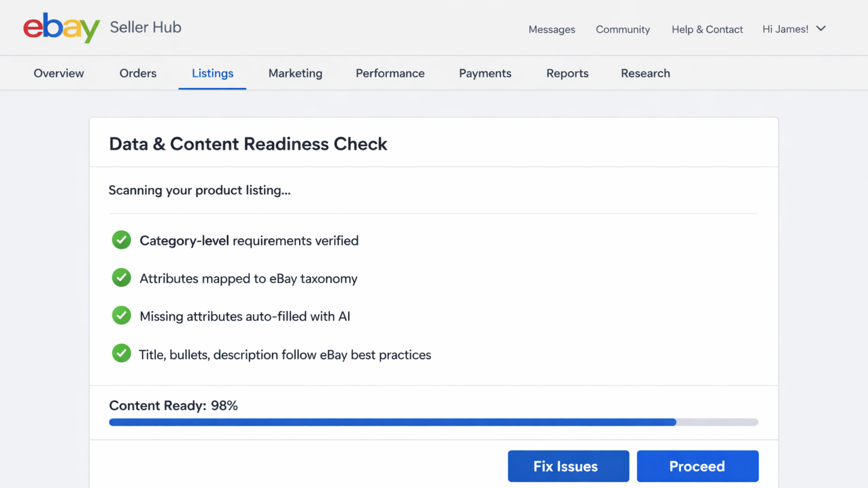Click check icon next to Attributes mapped
The width and height of the screenshot is (868, 488).
coord(121,278)
